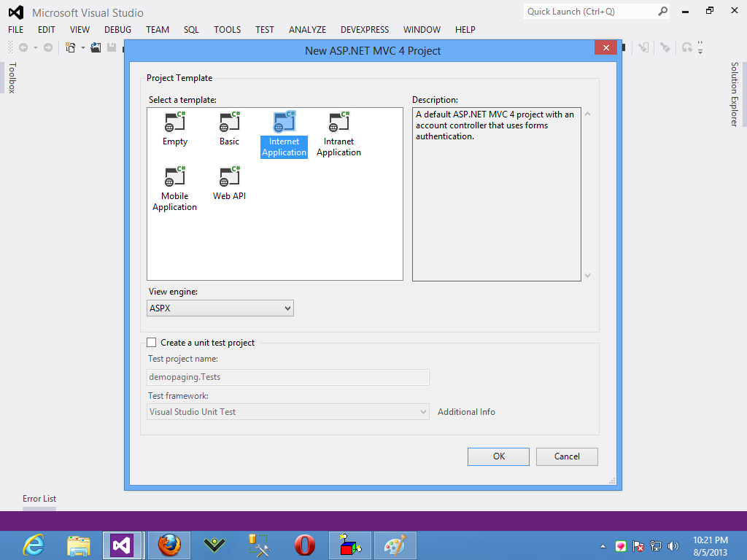Select the Internet Application template
This screenshot has height=560, width=747.
click(x=284, y=134)
